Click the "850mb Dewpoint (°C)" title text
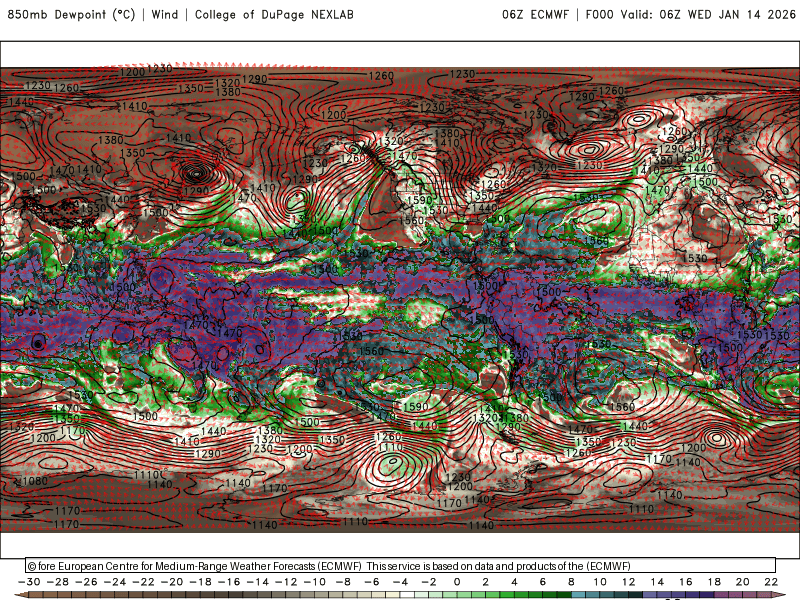The width and height of the screenshot is (800, 600). point(71,14)
